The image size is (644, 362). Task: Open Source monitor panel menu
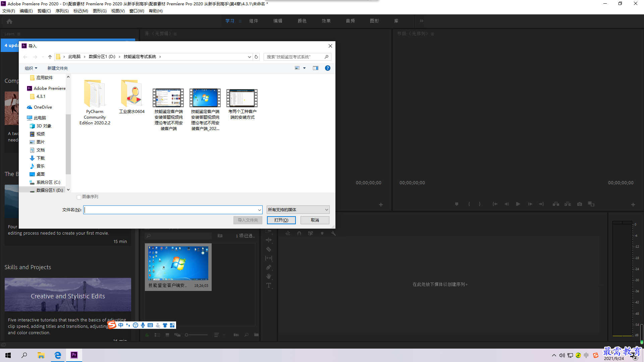pyautogui.click(x=175, y=34)
